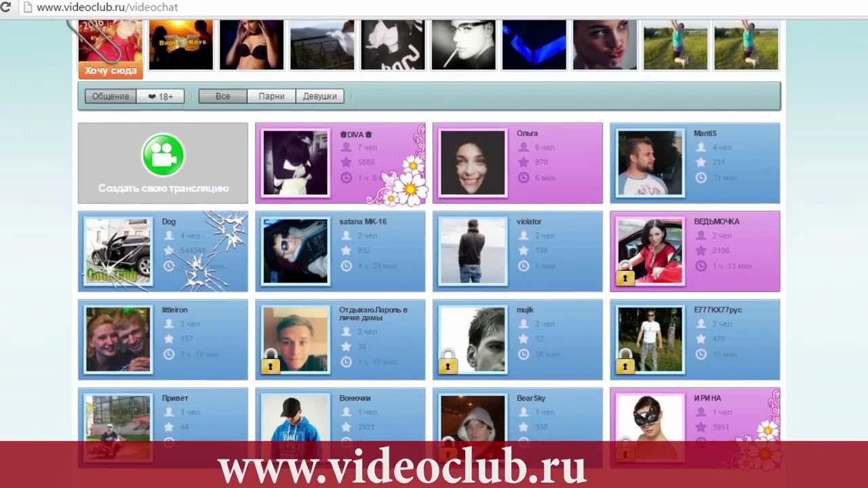Click the username Ольга
The width and height of the screenshot is (868, 488).
point(527,134)
